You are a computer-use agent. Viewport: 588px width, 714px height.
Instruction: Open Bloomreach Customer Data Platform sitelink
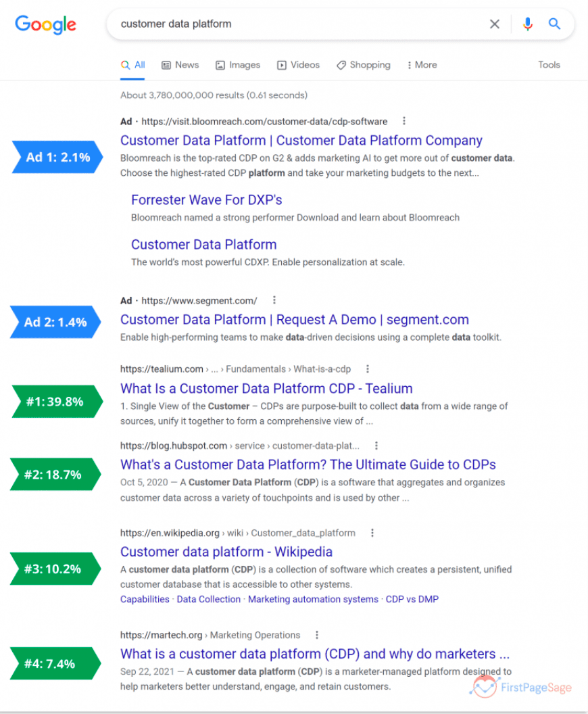coord(204,245)
